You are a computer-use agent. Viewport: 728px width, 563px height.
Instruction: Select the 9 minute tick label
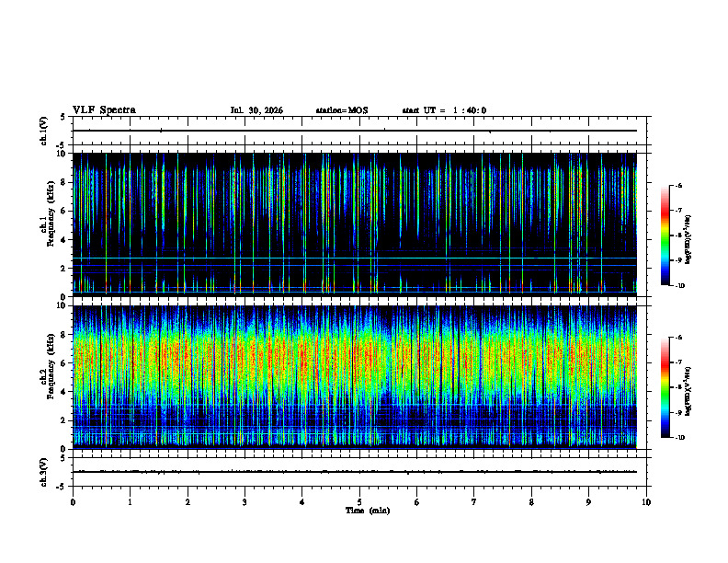tap(588, 502)
